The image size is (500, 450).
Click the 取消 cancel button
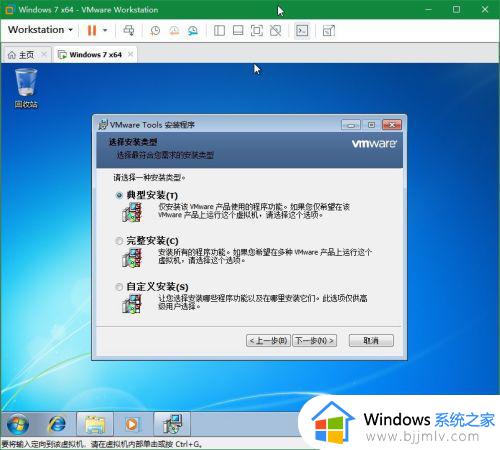click(371, 341)
